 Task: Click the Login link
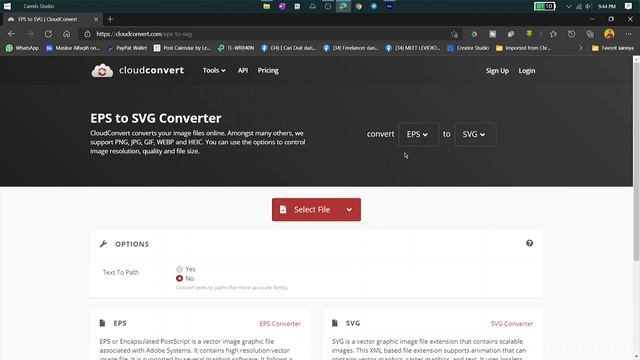click(x=527, y=71)
